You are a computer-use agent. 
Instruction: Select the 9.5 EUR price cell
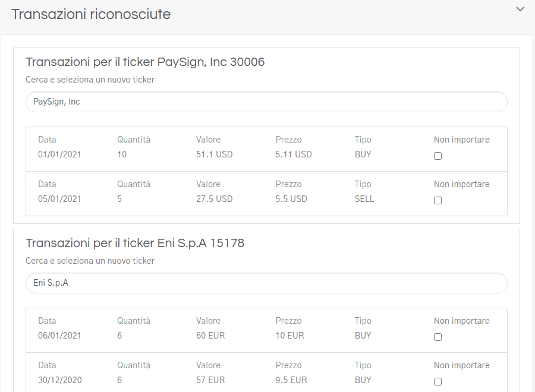291,380
